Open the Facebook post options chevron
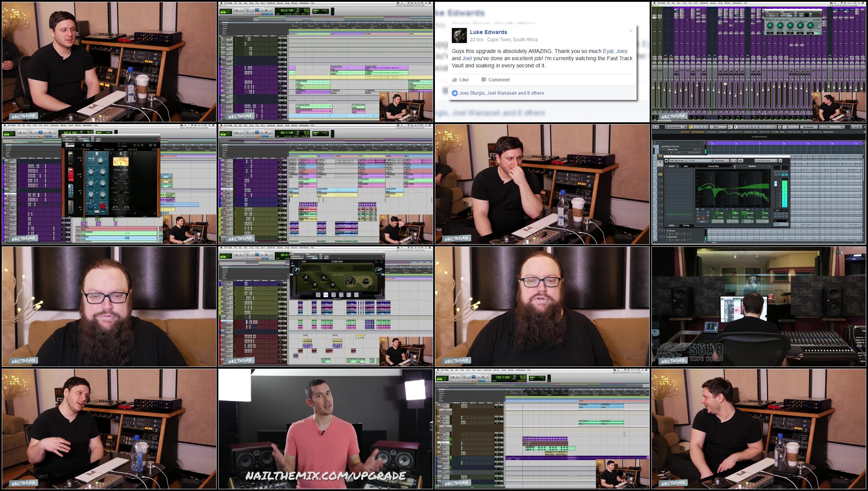The width and height of the screenshot is (868, 491). [631, 31]
